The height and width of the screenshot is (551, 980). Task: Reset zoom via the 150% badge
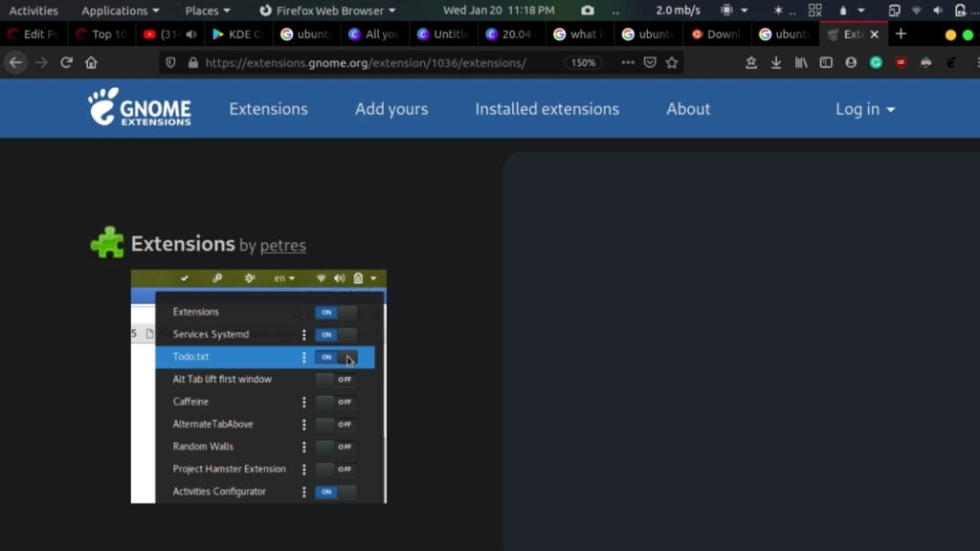pyautogui.click(x=583, y=62)
